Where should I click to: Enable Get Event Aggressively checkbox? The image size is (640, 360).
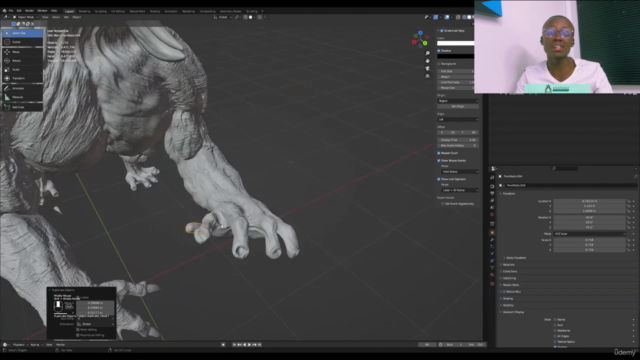coord(443,204)
